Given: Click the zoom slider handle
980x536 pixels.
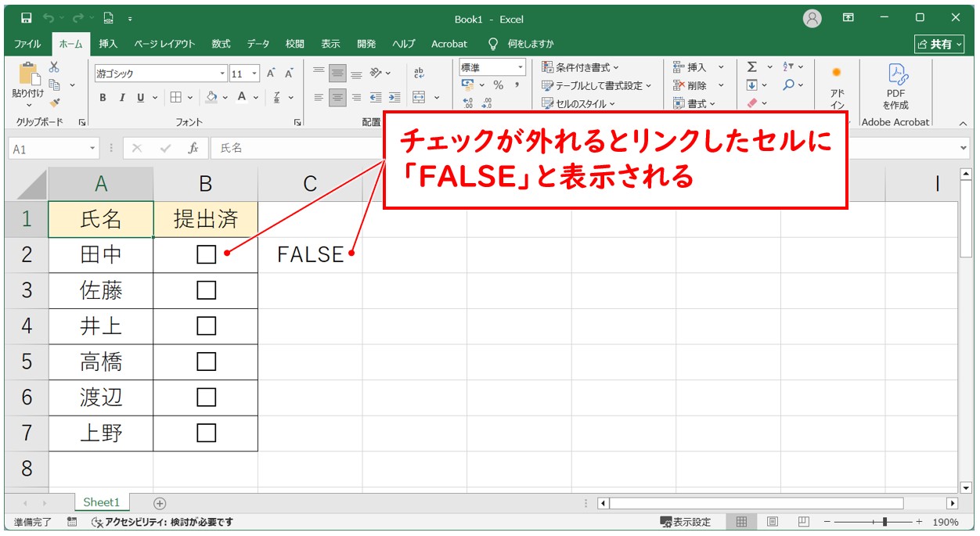Looking at the screenshot, I should click(x=885, y=522).
